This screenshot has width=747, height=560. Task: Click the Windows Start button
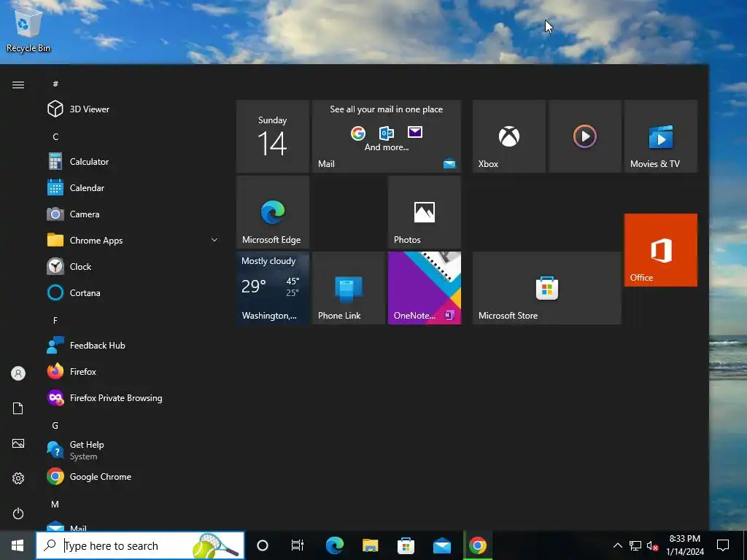(18, 545)
